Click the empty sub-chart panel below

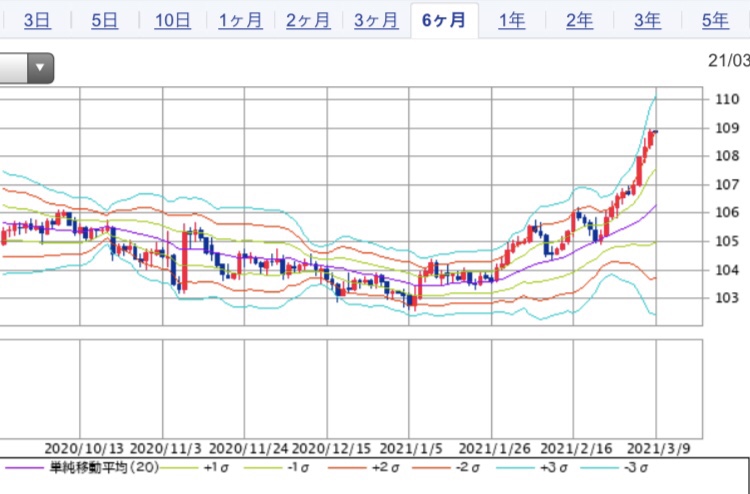pyautogui.click(x=351, y=389)
